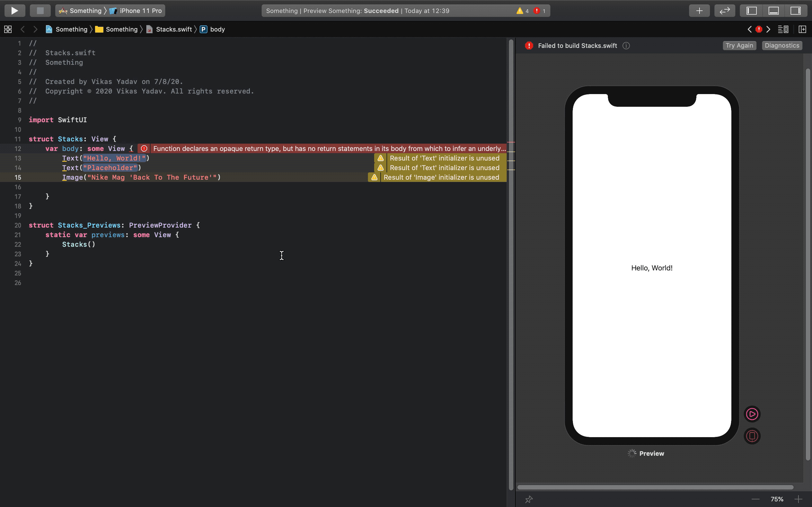Start live preview with pink play button
Screen dimensions: 812x507
coord(752,414)
